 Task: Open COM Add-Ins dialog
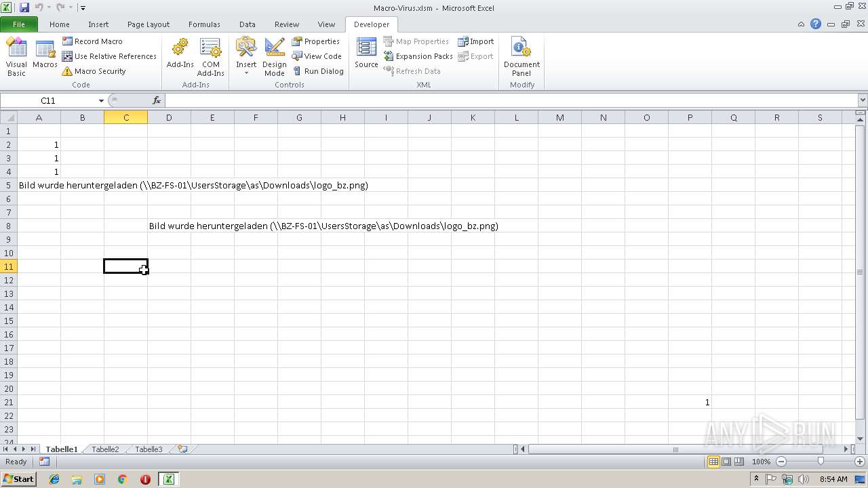210,57
